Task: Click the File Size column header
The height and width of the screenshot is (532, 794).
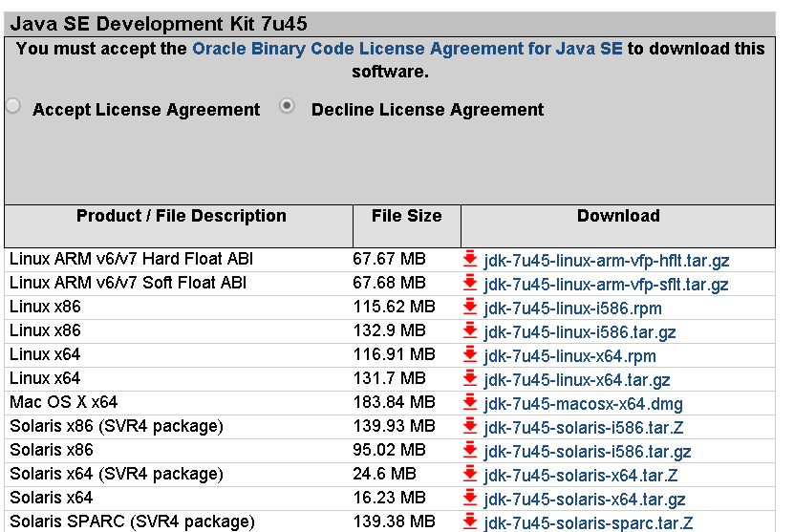Action: point(407,216)
